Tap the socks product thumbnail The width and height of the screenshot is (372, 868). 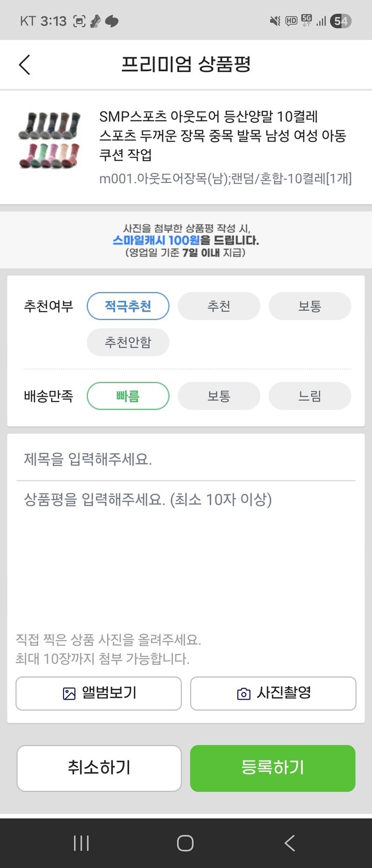50,140
